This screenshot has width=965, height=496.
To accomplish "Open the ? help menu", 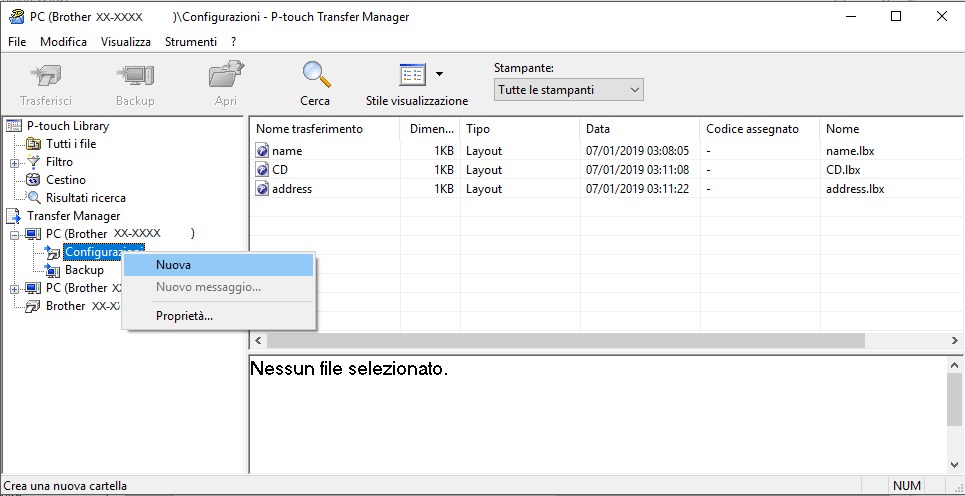I will click(234, 42).
